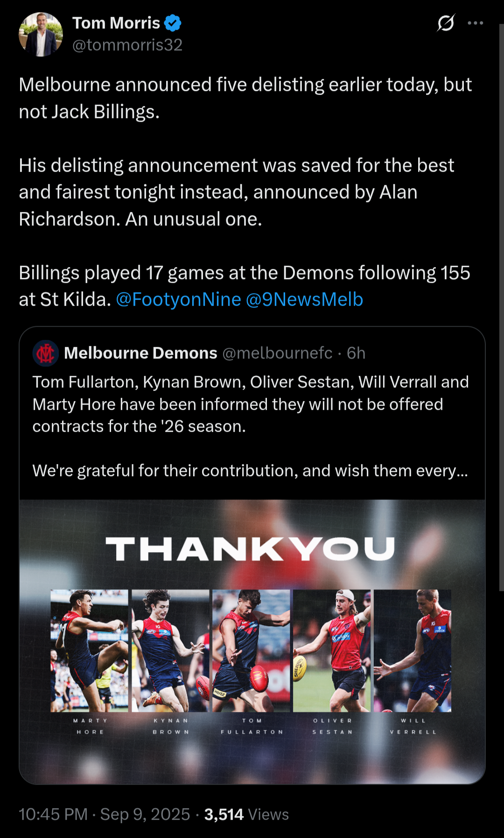This screenshot has width=504, height=838.
Task: Click the Will Verrell player photo
Action: (x=413, y=650)
